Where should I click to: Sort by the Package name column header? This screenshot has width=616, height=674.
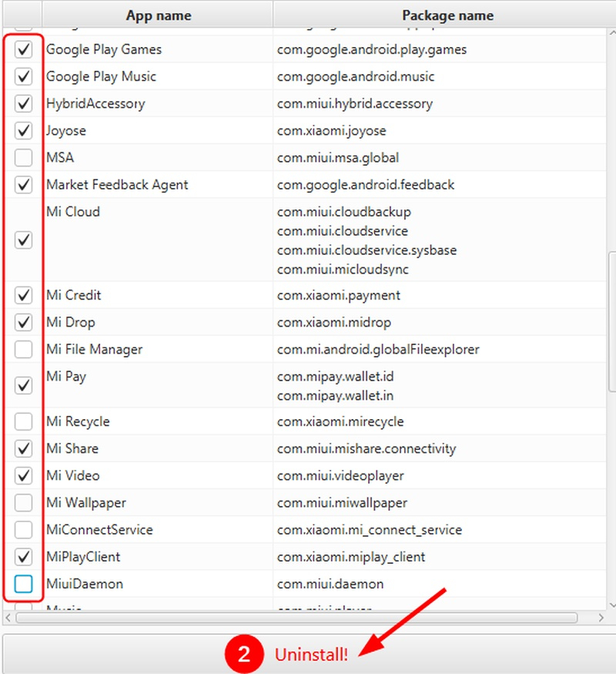[x=447, y=15]
